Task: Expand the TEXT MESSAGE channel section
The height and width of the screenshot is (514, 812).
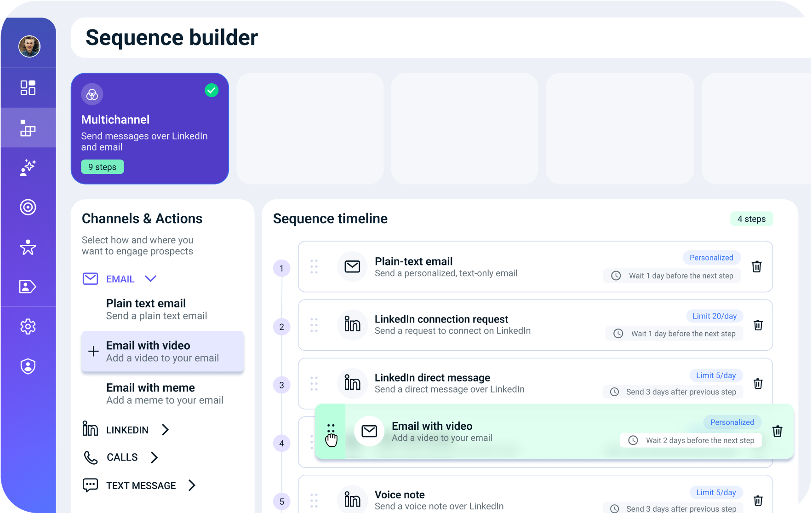Action: pyautogui.click(x=192, y=485)
